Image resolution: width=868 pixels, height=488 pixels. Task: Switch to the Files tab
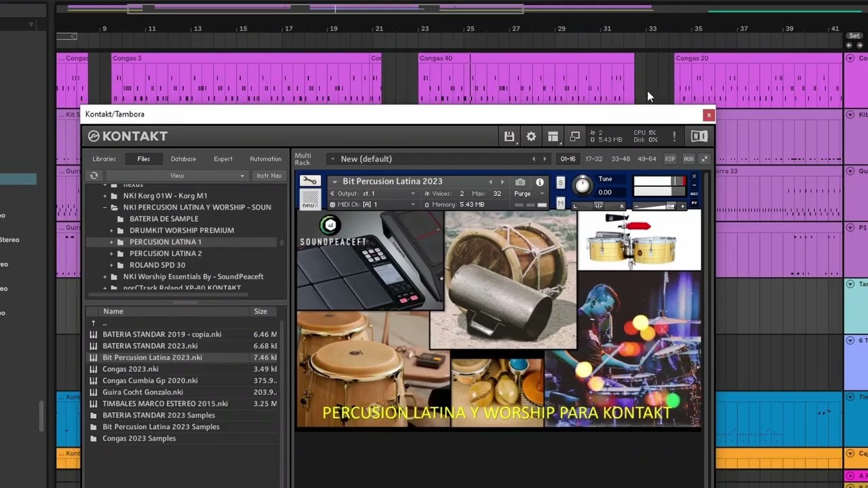144,159
